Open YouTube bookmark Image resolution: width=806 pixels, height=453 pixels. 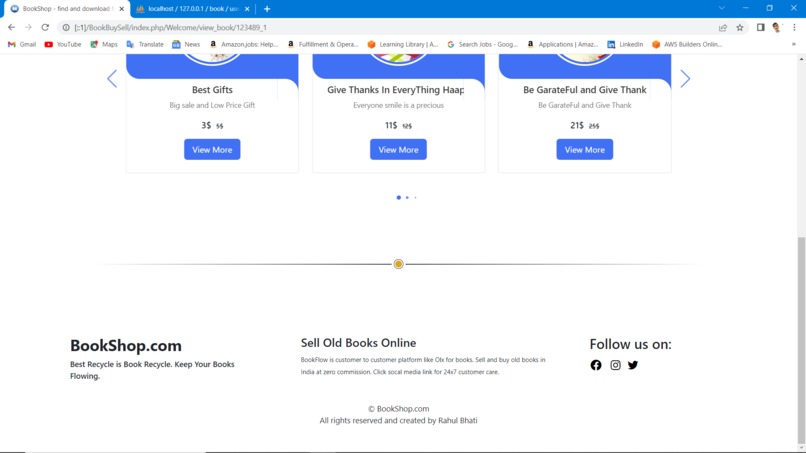tap(63, 44)
